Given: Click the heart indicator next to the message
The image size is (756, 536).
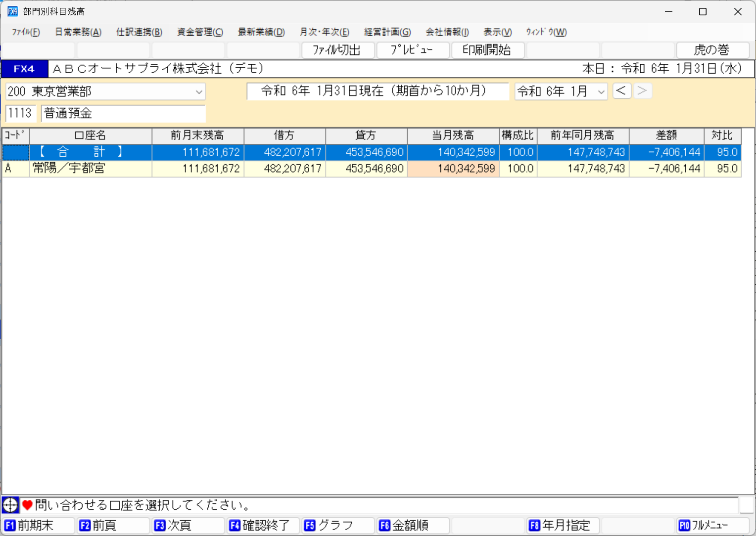Looking at the screenshot, I should 28,505.
